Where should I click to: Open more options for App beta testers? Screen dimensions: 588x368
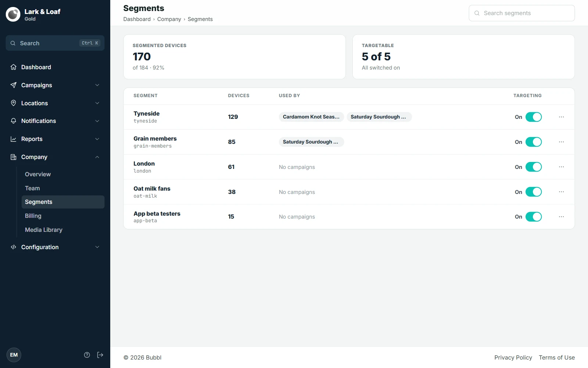[561, 217]
